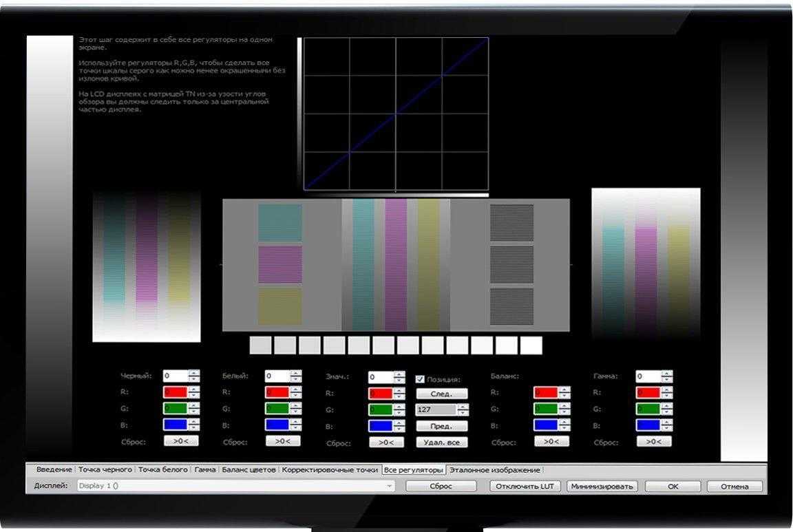Toggle the Позиция checkbox

pos(420,379)
